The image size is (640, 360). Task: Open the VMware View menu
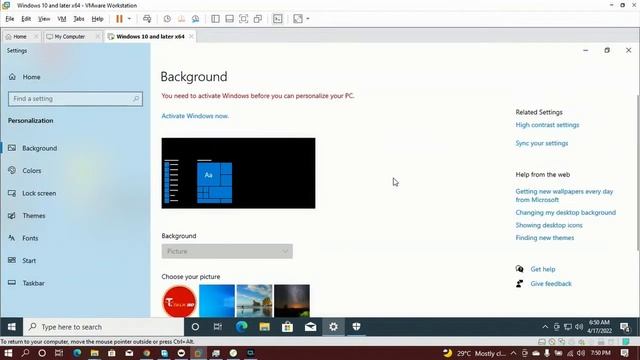[x=44, y=19]
